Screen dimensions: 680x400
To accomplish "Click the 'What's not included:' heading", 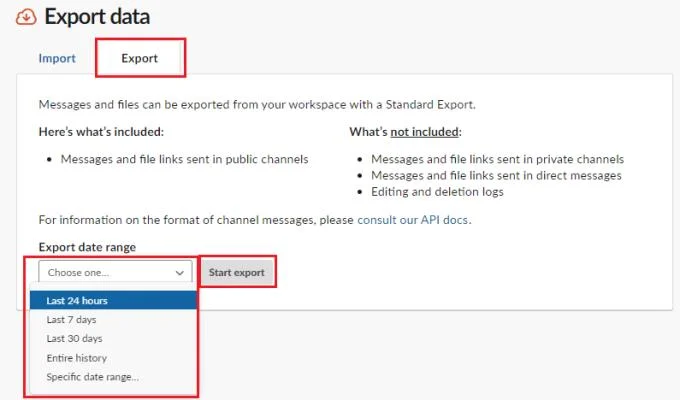I will pyautogui.click(x=405, y=132).
